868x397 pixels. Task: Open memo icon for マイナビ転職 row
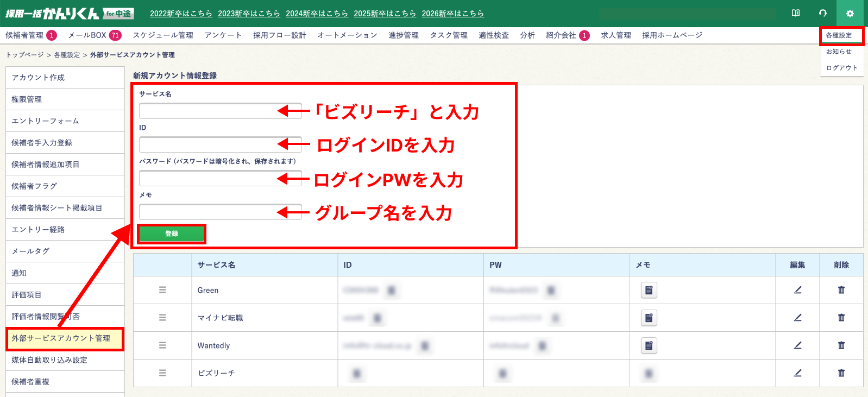tap(649, 318)
